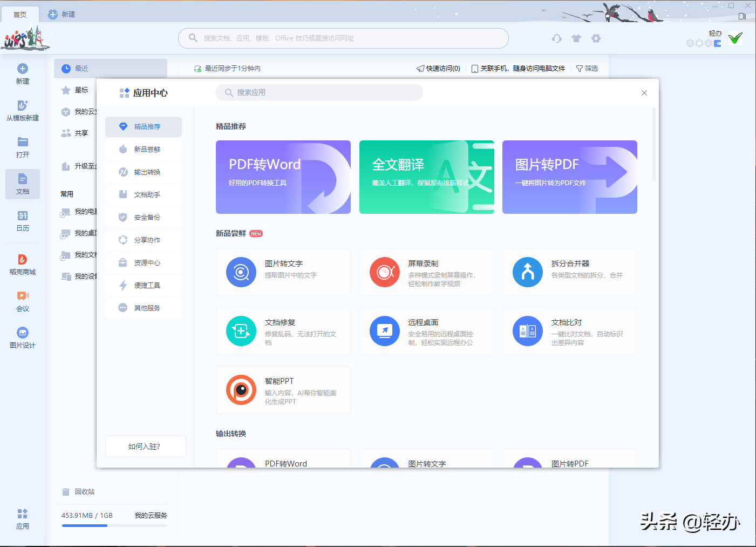The image size is (756, 547).
Task: Click 快速访问(0) link
Action: 438,69
